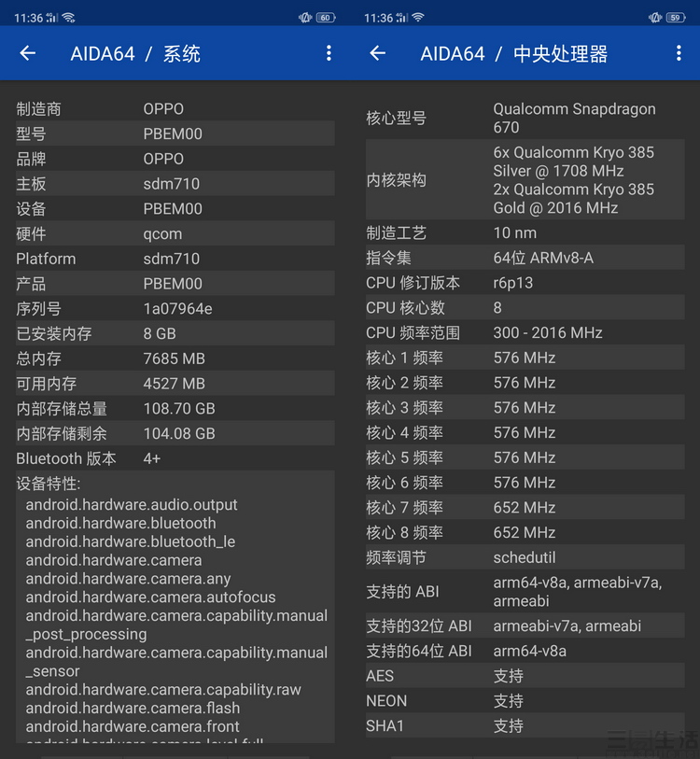Tap the 制造工艺 10 nm row
700x759 pixels.
tap(525, 232)
